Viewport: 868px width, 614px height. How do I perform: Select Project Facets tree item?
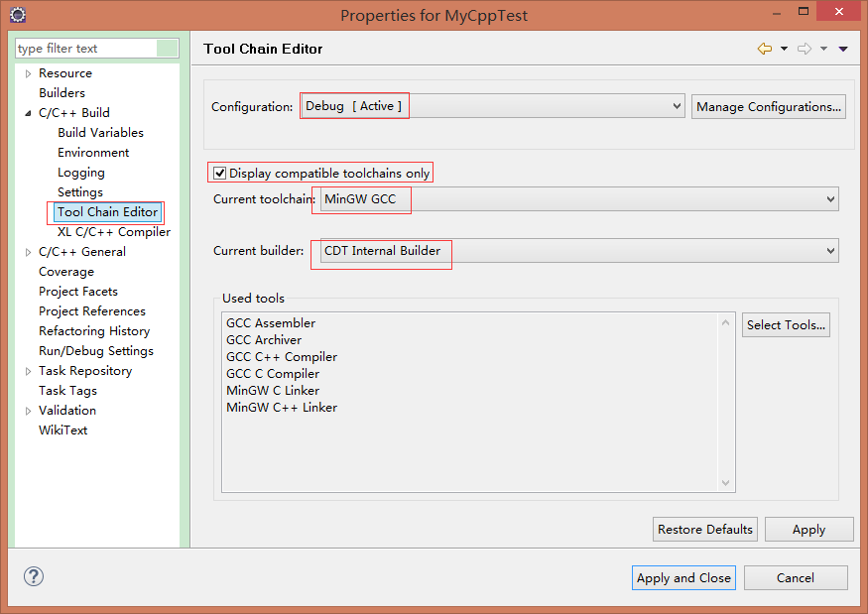(x=78, y=292)
